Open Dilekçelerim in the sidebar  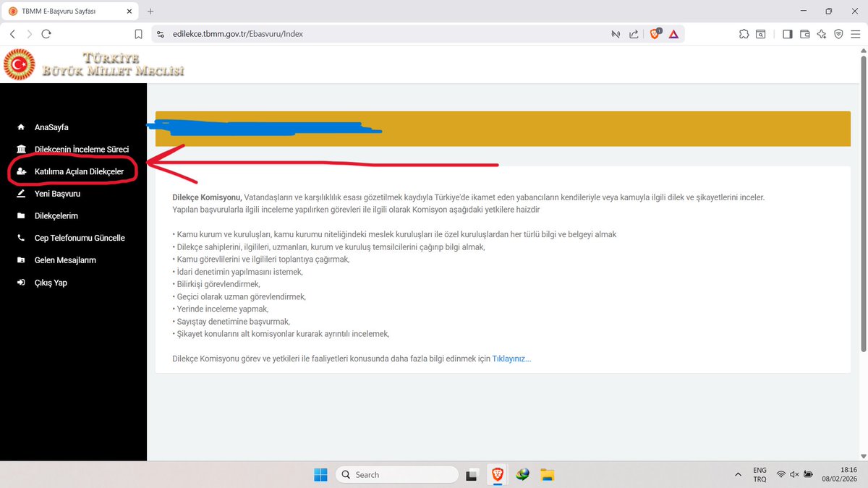tap(56, 215)
